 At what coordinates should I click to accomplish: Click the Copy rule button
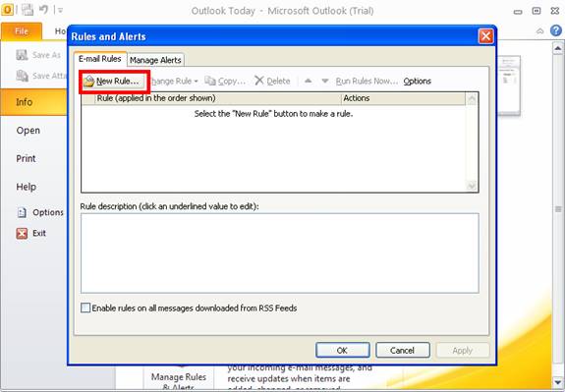click(x=225, y=82)
